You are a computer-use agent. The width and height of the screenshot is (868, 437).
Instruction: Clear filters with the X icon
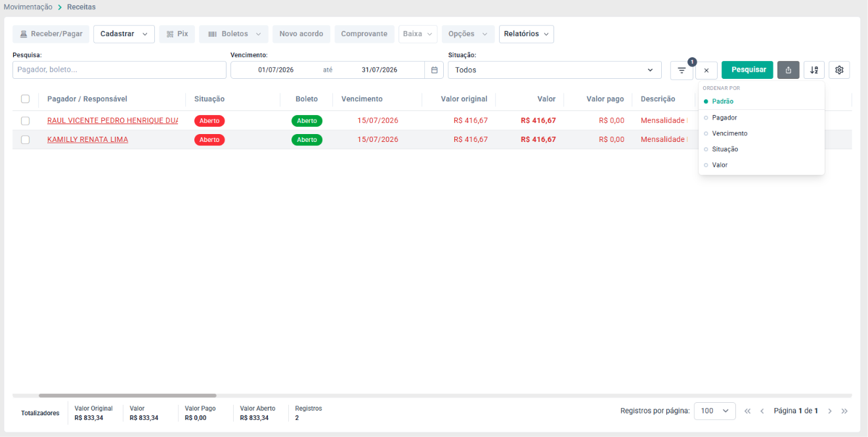[706, 70]
